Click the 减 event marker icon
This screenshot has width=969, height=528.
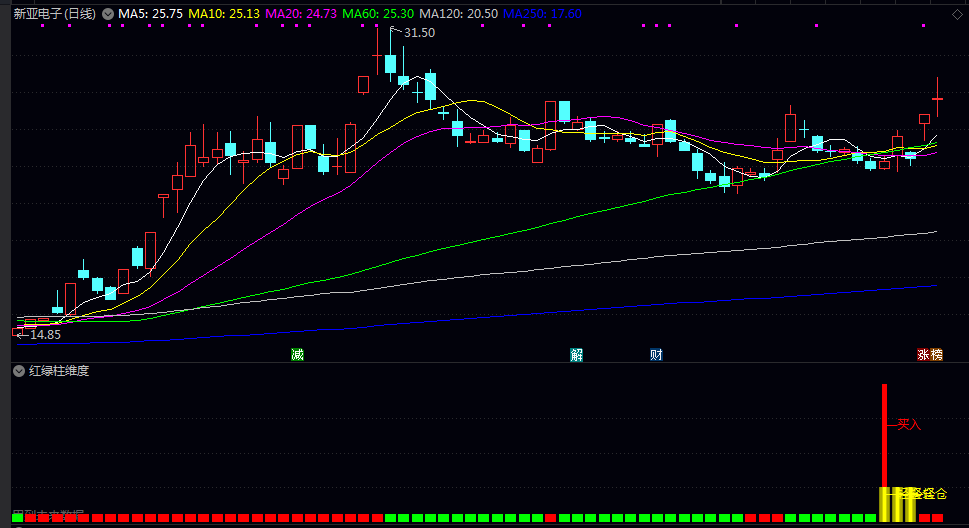297,355
